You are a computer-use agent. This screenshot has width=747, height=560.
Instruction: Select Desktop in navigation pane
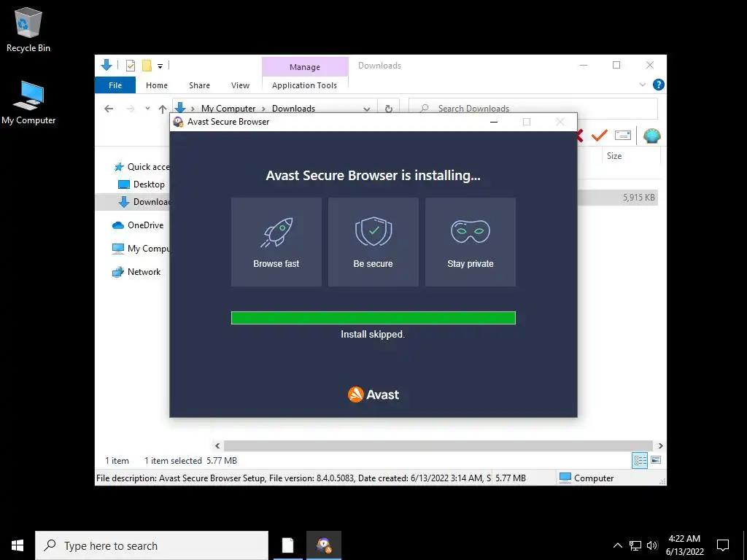point(141,184)
